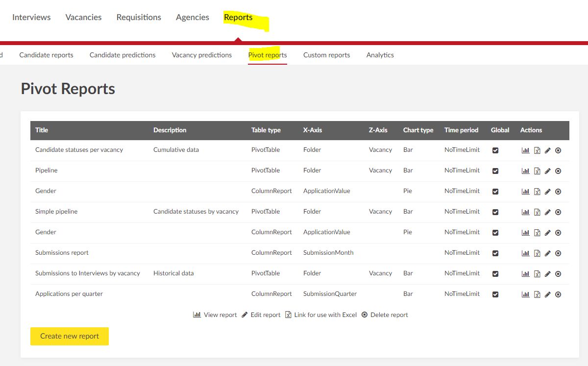Go to Vacancies in the main menu
Screen dimensions: 588x366
tap(83, 17)
